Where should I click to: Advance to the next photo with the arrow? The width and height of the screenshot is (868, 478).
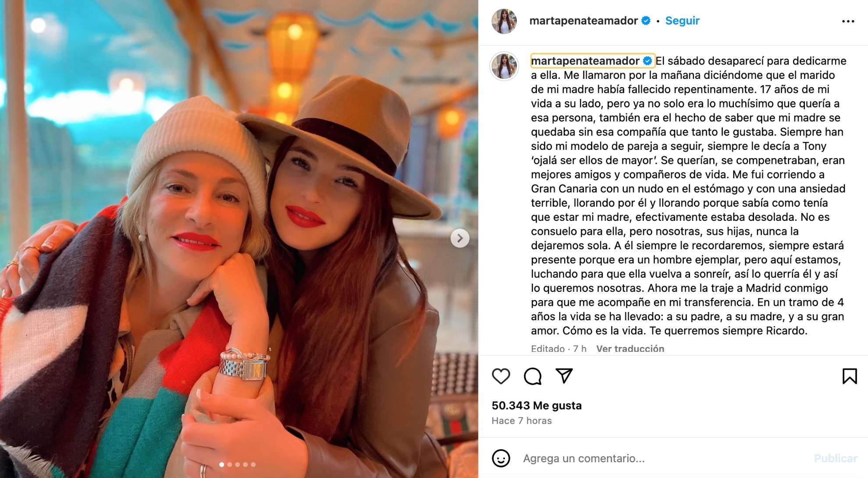coord(460,238)
